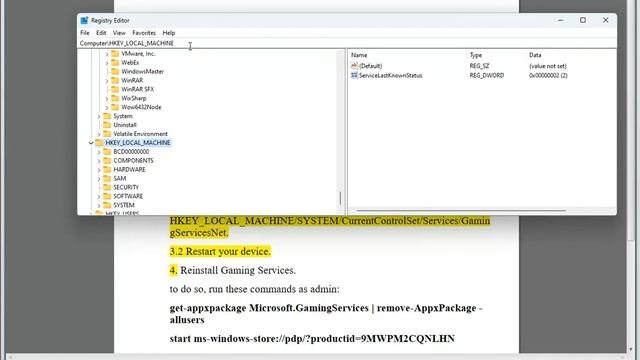Image resolution: width=640 pixels, height=360 pixels.
Task: Click the 0x00000002 (2) data cell
Action: coord(548,76)
